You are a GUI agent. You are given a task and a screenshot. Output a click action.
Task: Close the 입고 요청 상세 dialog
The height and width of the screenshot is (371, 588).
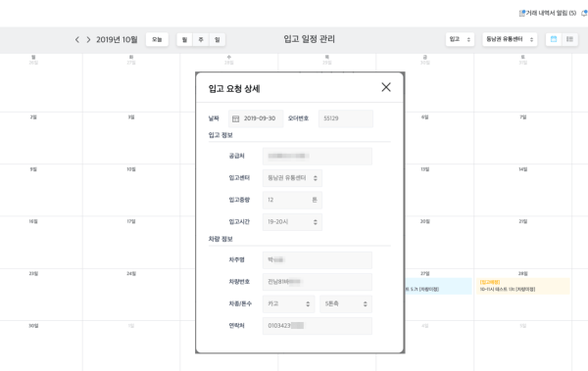pos(386,87)
